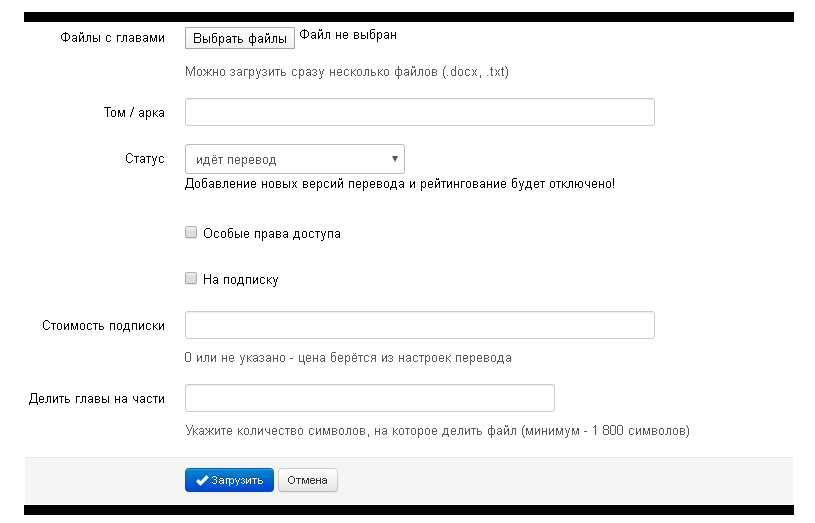The image size is (815, 523).
Task: Click the На подписку checkbox label text
Action: pos(240,280)
